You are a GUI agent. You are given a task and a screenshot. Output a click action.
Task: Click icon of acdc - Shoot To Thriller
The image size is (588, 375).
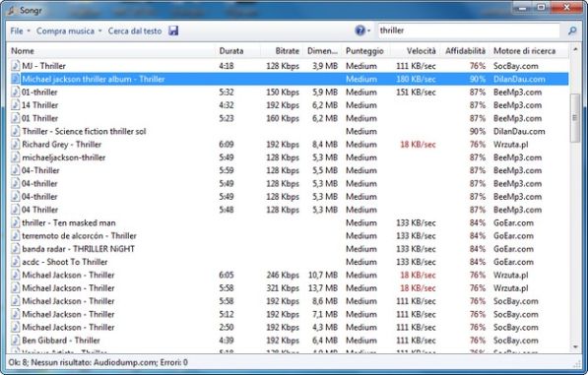[x=15, y=262]
